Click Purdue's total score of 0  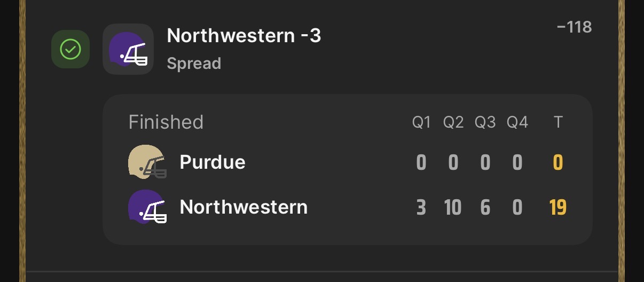[558, 162]
